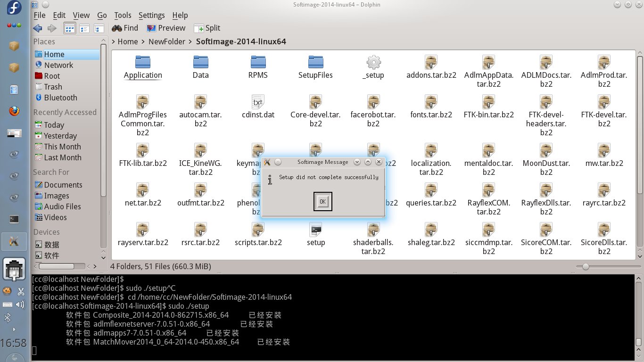Search for Images in Places panel
The width and height of the screenshot is (644, 362).
pos(66,196)
